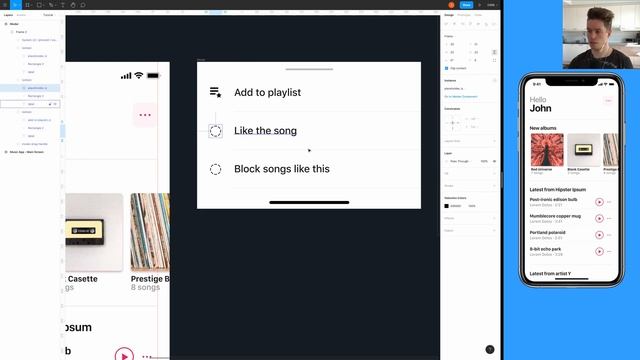Image resolution: width=640 pixels, height=360 pixels.
Task: Add an Export setting with plus icon
Action: point(494,231)
